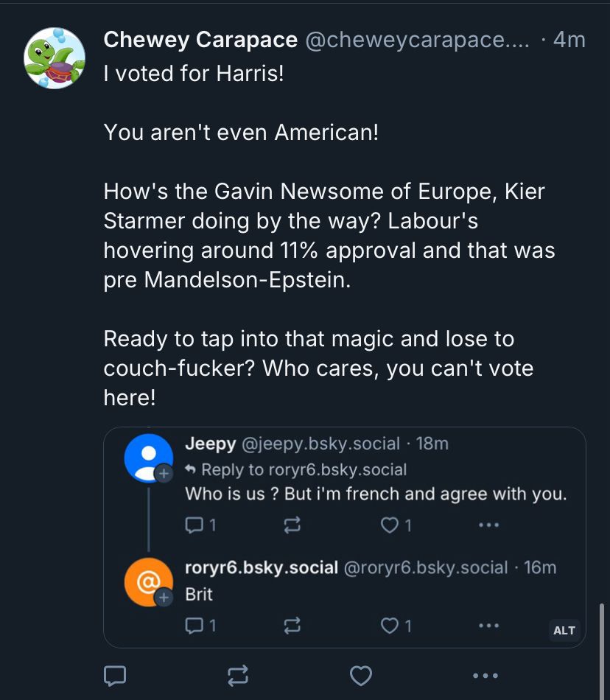Screen dimensions: 610x700
Task: Reply to roryr6's 'Brit' post
Action: click(x=192, y=625)
